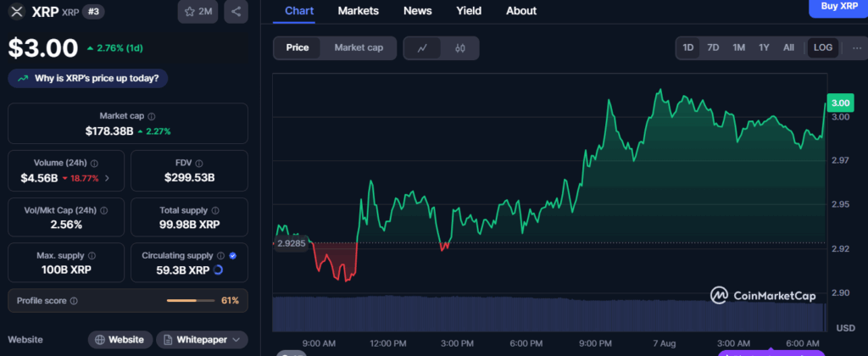
Task: Click the 2.9285 opening price label
Action: coord(291,243)
